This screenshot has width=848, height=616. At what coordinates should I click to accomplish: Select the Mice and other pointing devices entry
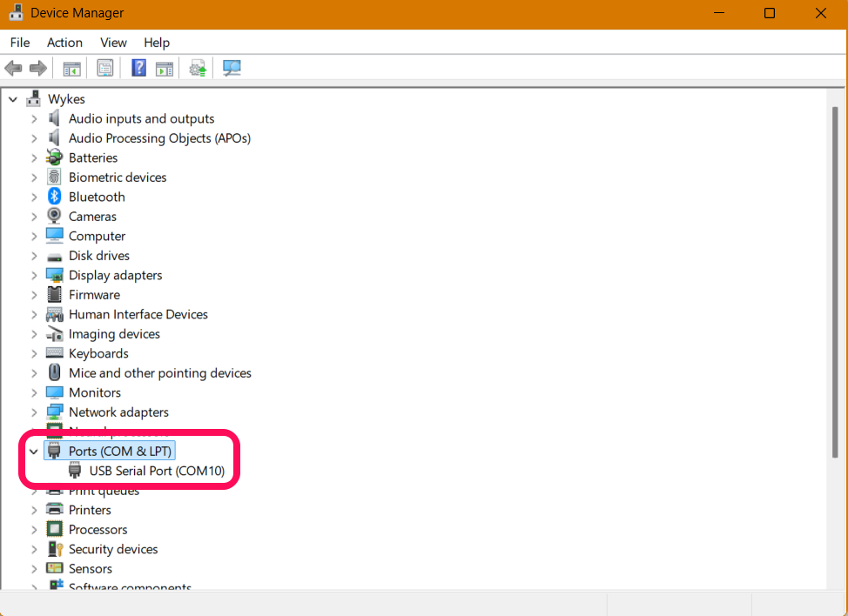point(159,373)
